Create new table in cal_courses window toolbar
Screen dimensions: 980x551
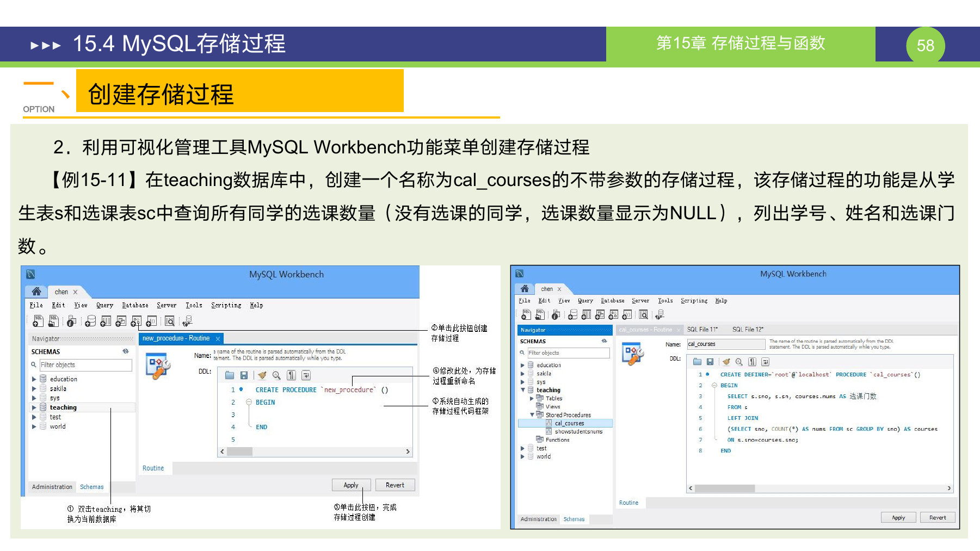586,314
